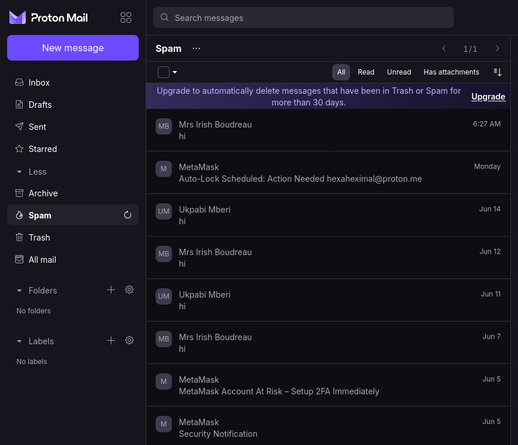Screen dimensions: 518x445
Task: Select MB avatar of Jun 7 message
Action: (164, 339)
